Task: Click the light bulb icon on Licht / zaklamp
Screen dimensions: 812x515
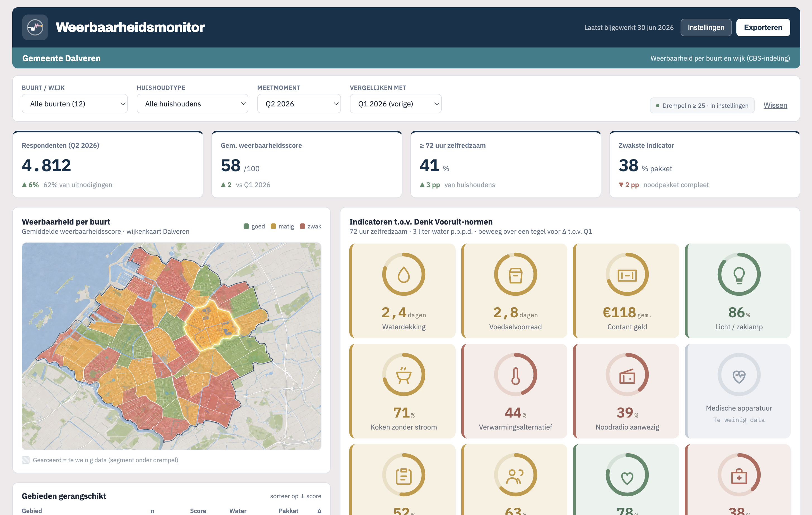Action: click(739, 275)
